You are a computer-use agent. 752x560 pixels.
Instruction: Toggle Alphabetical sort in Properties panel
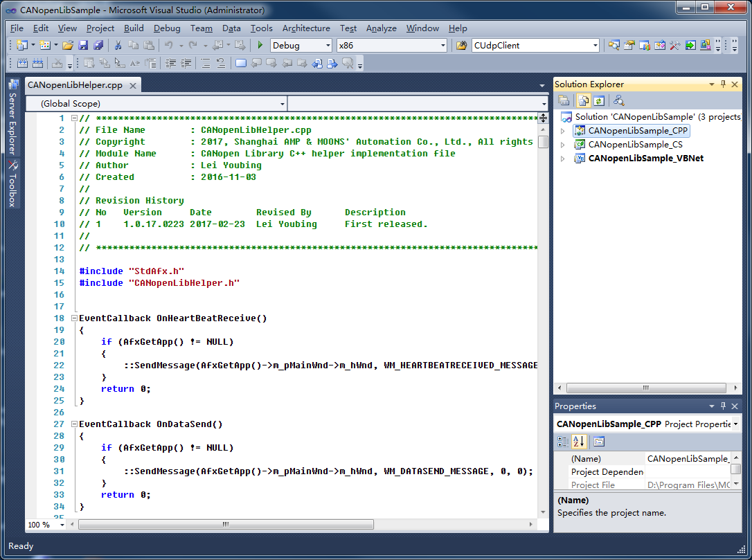579,442
